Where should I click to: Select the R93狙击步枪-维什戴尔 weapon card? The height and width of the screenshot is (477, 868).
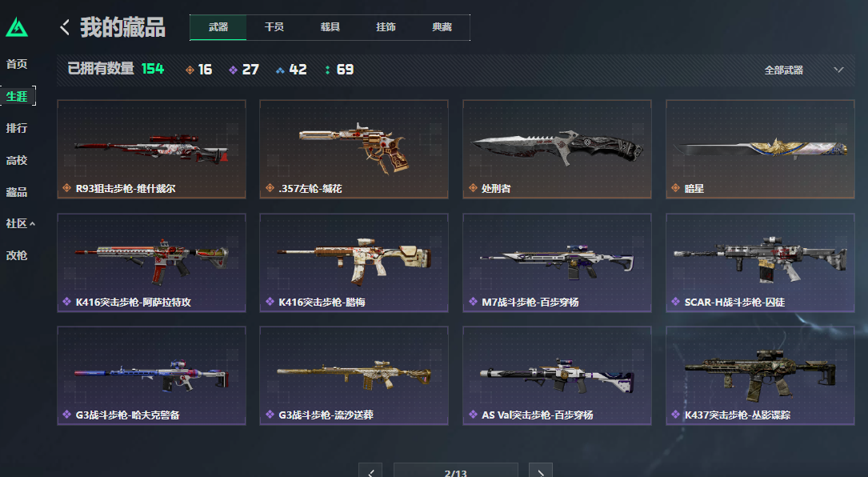(152, 149)
